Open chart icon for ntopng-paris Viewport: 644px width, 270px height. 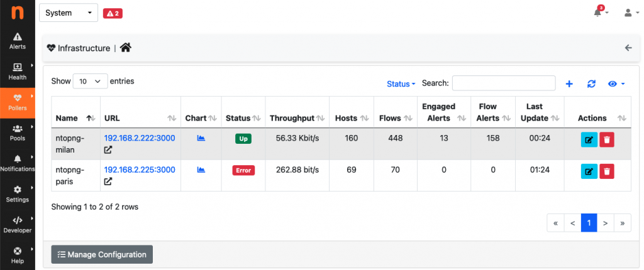pyautogui.click(x=201, y=170)
